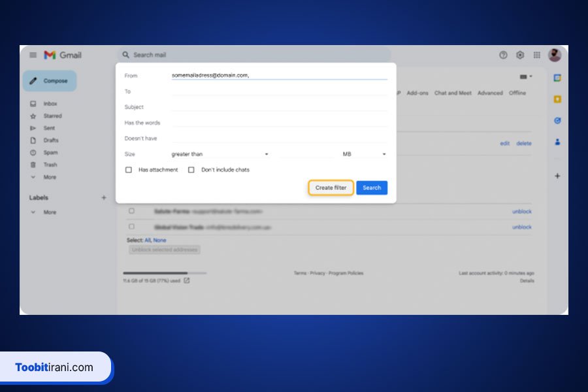Check the Don't include chats option

click(x=191, y=170)
